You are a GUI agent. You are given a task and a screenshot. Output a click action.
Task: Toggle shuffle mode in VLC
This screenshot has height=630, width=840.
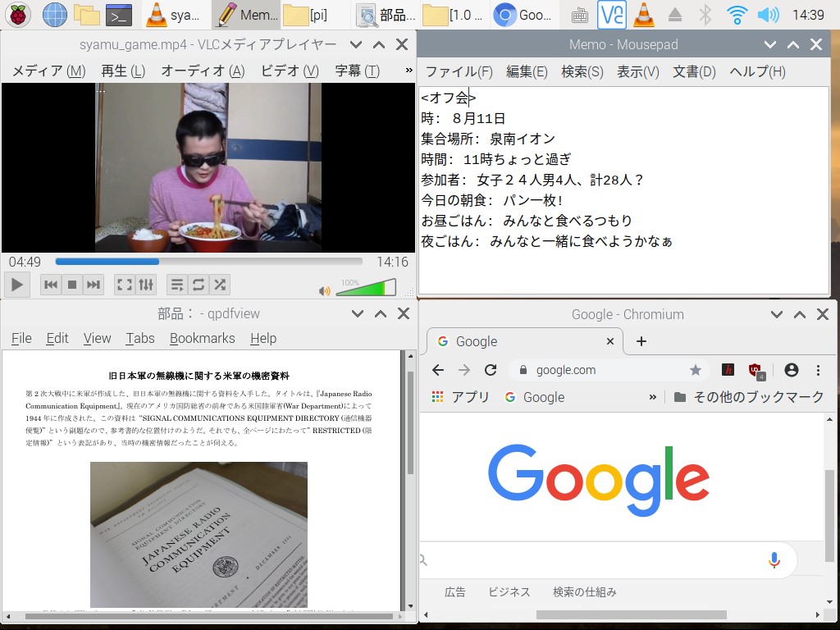(220, 285)
